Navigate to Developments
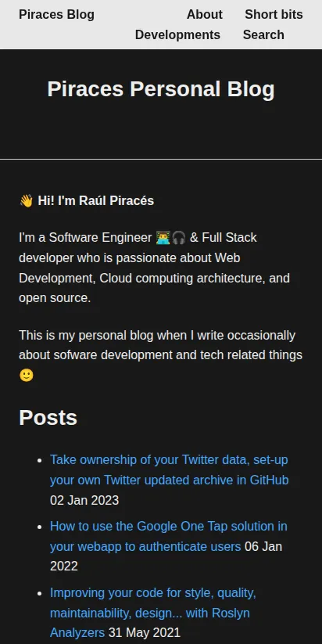The width and height of the screenshot is (322, 644). click(x=177, y=35)
